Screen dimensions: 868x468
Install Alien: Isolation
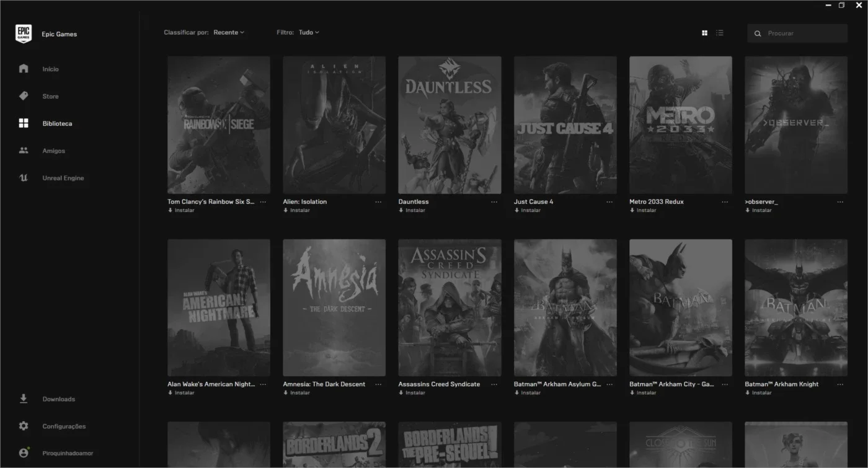tap(296, 210)
